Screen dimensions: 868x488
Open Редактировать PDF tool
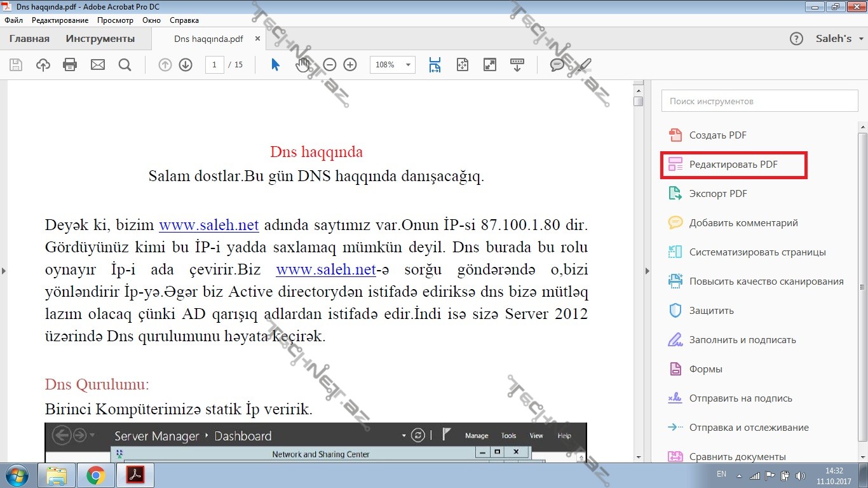pyautogui.click(x=734, y=165)
